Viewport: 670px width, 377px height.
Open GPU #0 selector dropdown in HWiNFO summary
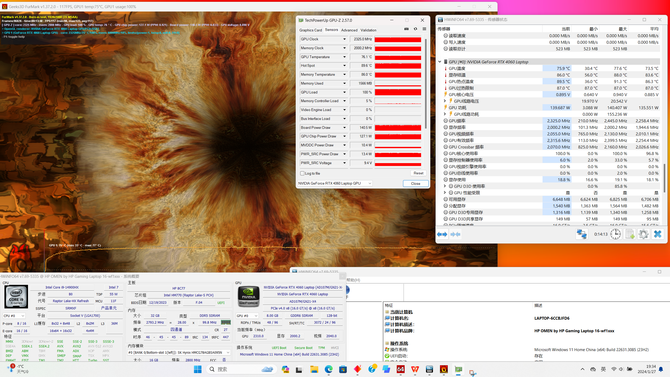pos(247,316)
